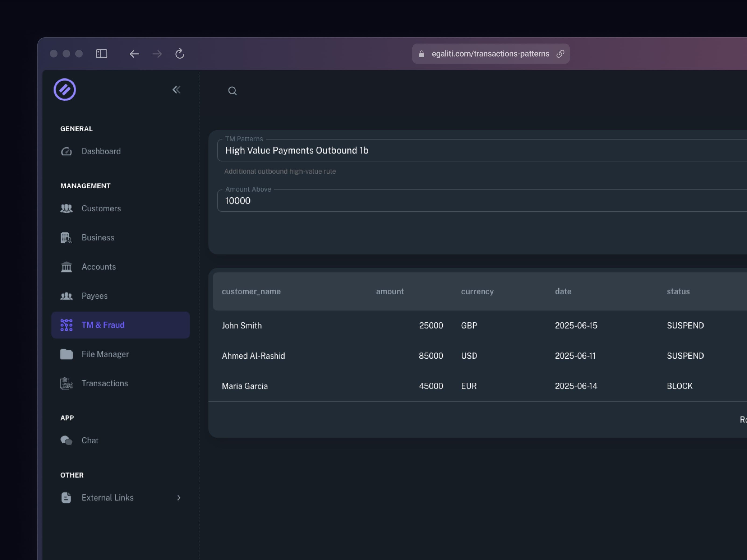Click the Business building icon

[x=66, y=238]
